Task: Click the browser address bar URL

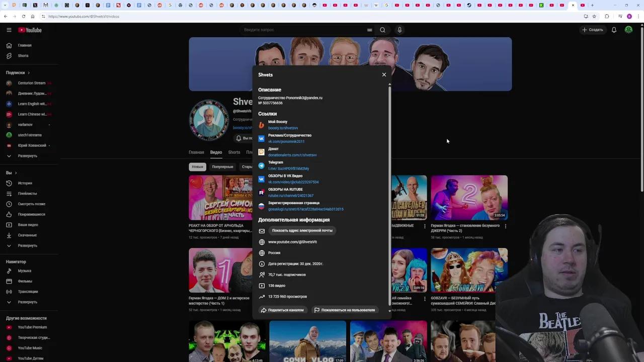Action: (84, 16)
